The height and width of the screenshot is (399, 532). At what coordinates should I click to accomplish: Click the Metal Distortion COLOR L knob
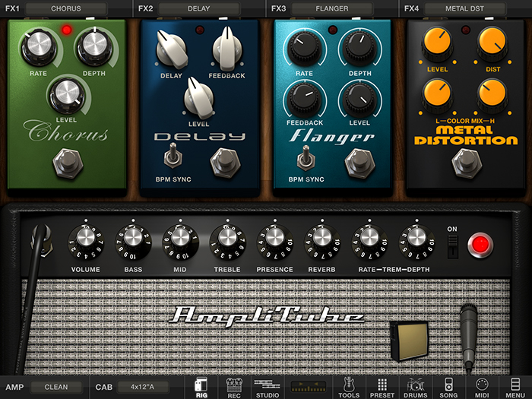(x=437, y=95)
